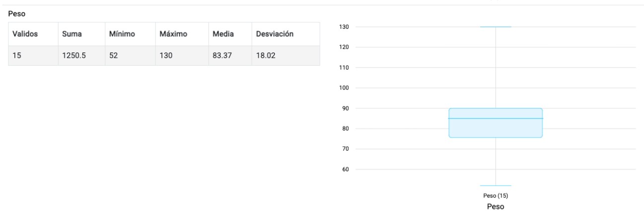Select the maximum value cell 130

[x=182, y=56]
